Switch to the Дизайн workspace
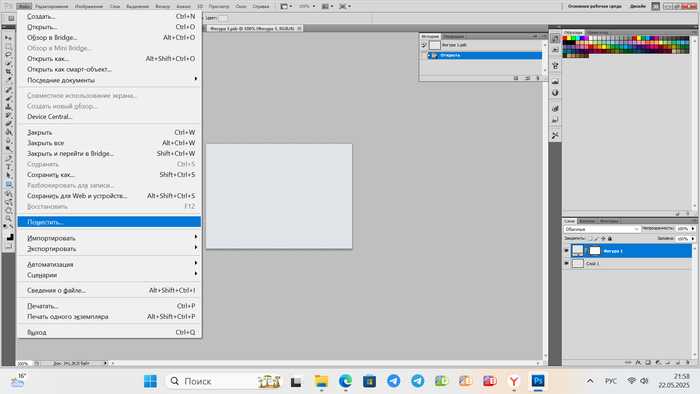The height and width of the screenshot is (394, 700). click(x=638, y=6)
